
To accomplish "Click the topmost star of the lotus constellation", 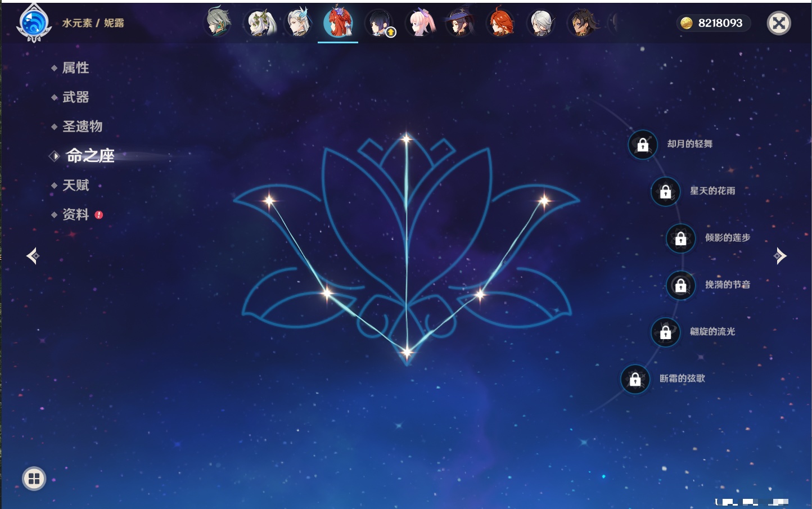I will pyautogui.click(x=406, y=138).
